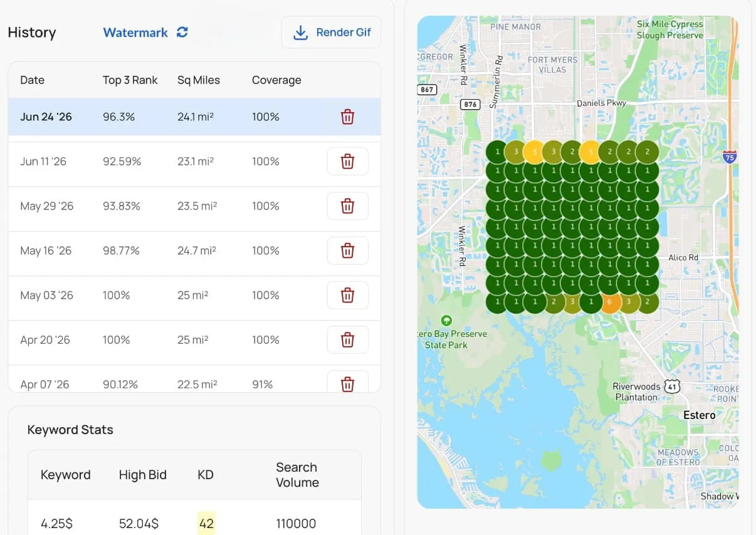Click the Render Gif button
This screenshot has width=756, height=535.
[331, 32]
